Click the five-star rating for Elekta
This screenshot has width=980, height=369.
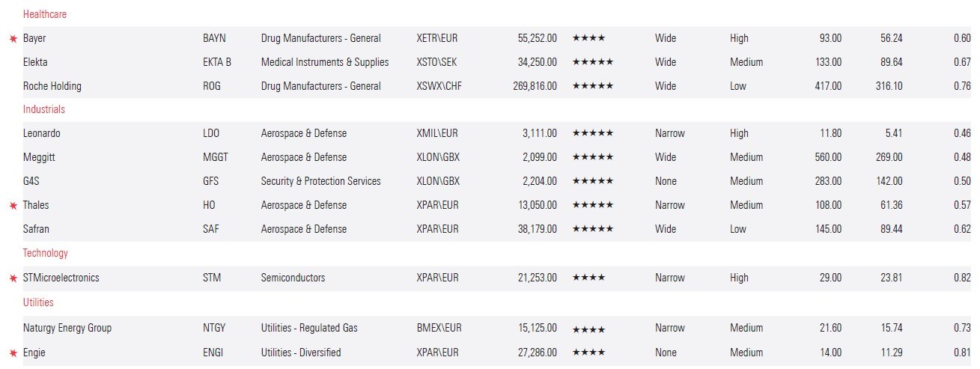tap(592, 62)
